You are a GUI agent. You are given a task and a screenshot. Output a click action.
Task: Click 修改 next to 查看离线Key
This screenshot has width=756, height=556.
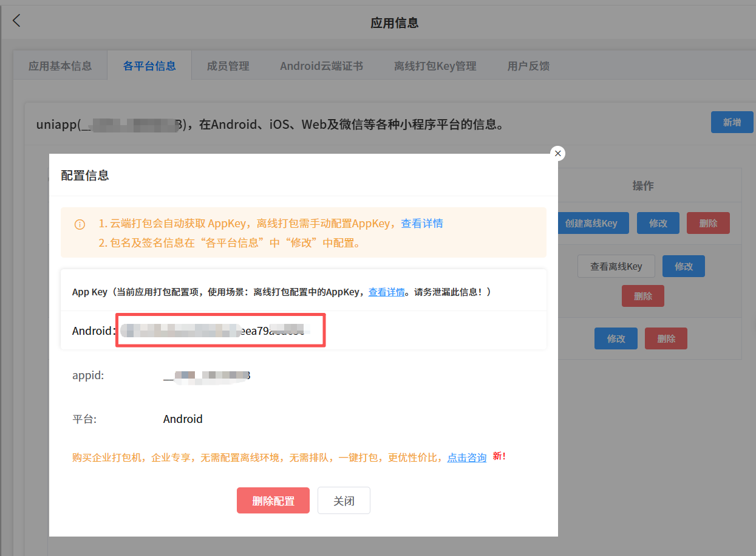click(683, 266)
